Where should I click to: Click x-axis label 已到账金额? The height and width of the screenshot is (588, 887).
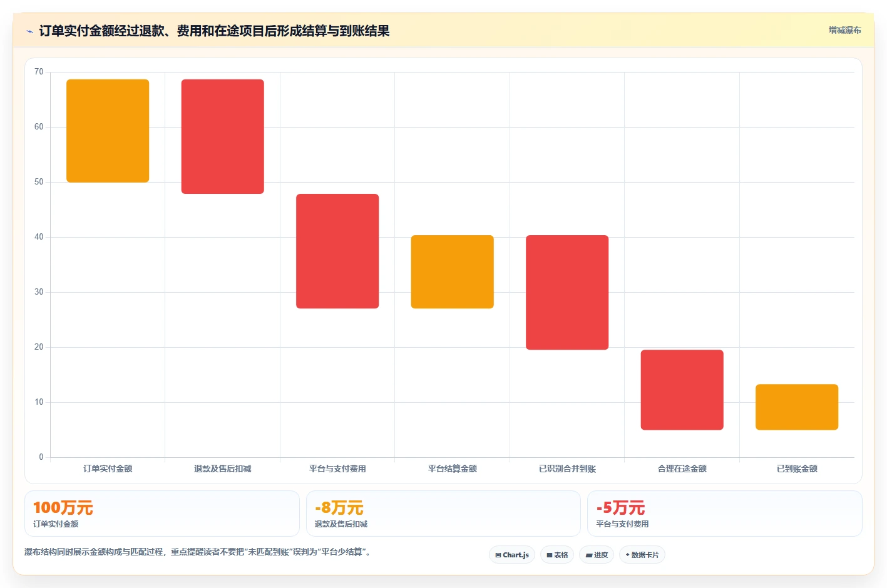click(x=797, y=469)
